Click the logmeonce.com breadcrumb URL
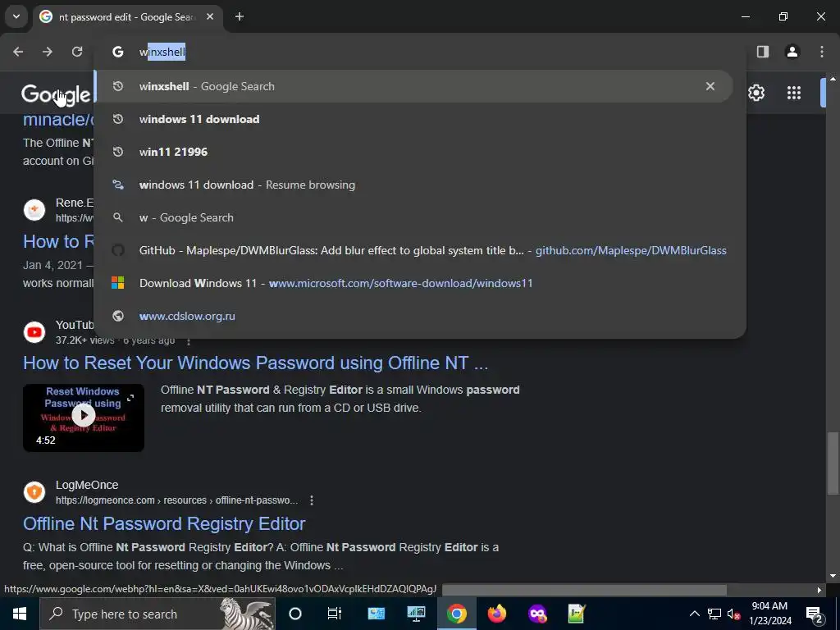 (176, 500)
